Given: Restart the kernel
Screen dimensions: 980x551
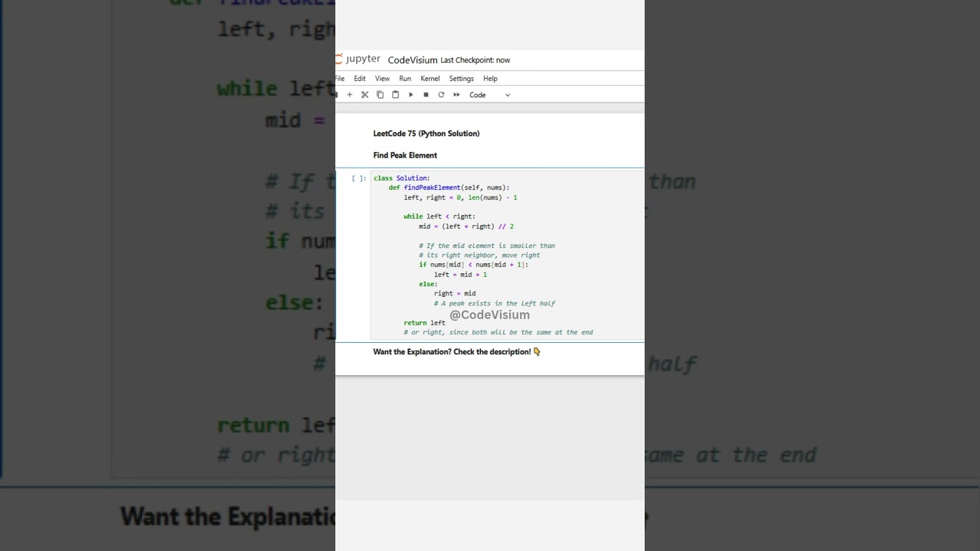Looking at the screenshot, I should [441, 95].
